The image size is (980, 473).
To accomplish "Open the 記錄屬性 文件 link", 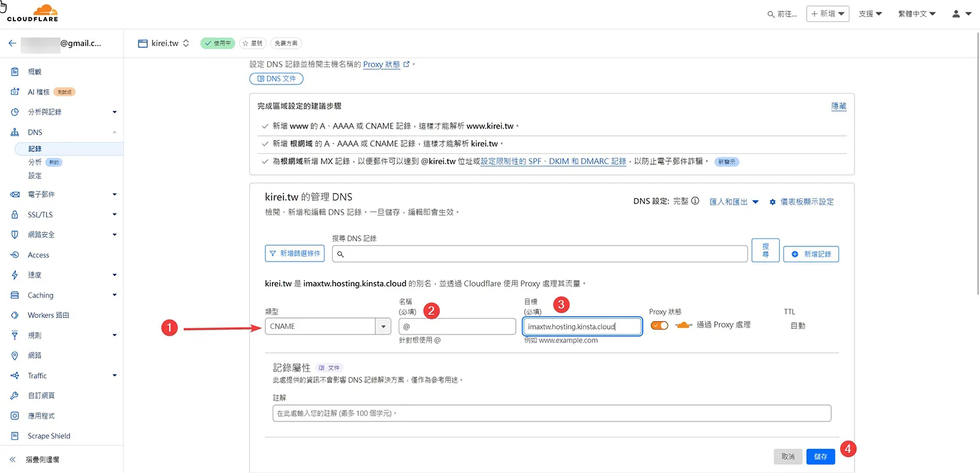I will pos(330,368).
